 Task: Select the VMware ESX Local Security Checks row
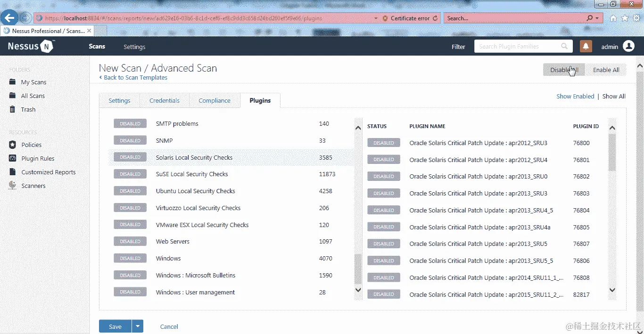(x=231, y=225)
